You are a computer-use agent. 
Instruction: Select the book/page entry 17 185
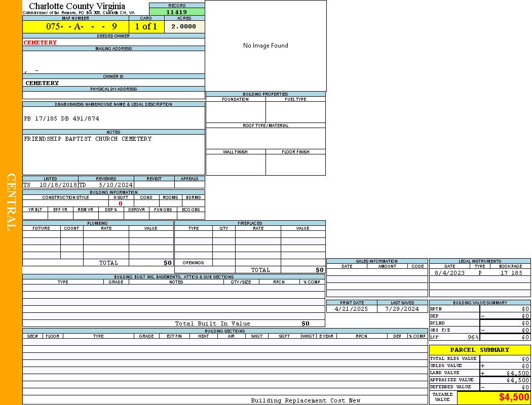click(x=511, y=273)
